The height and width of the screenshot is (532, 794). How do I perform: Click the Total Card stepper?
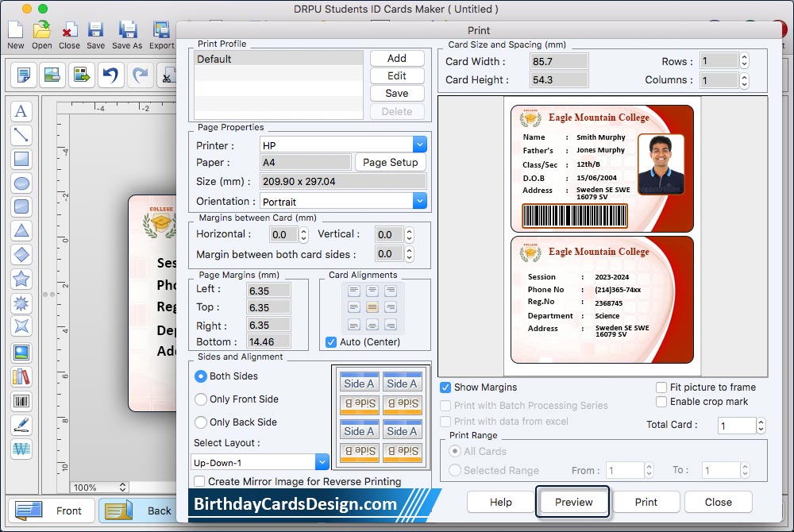[761, 426]
